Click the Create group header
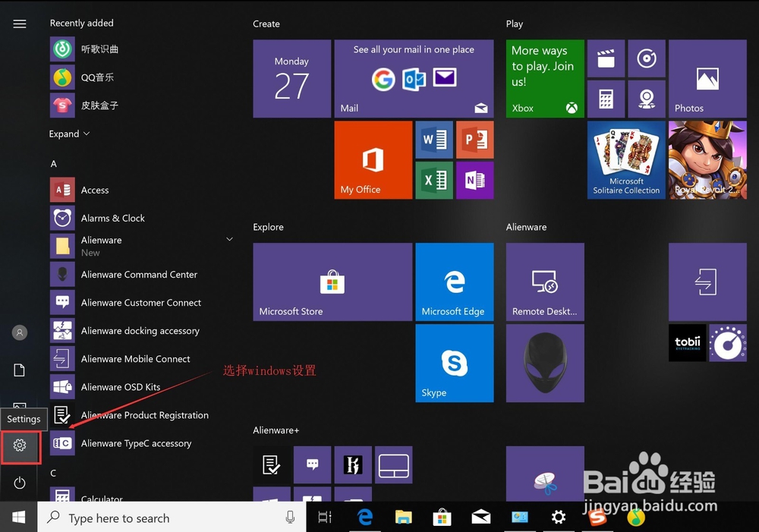This screenshot has width=759, height=532. pos(266,24)
